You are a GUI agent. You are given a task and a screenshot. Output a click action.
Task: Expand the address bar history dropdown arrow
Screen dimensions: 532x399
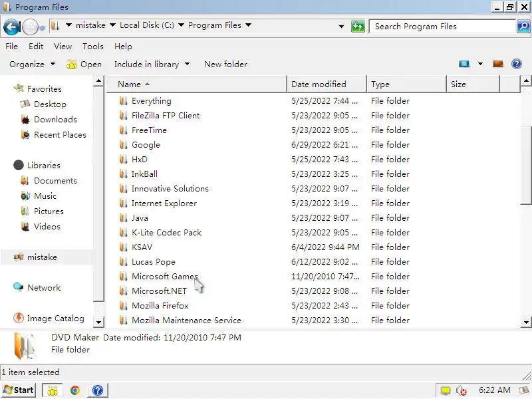click(341, 26)
